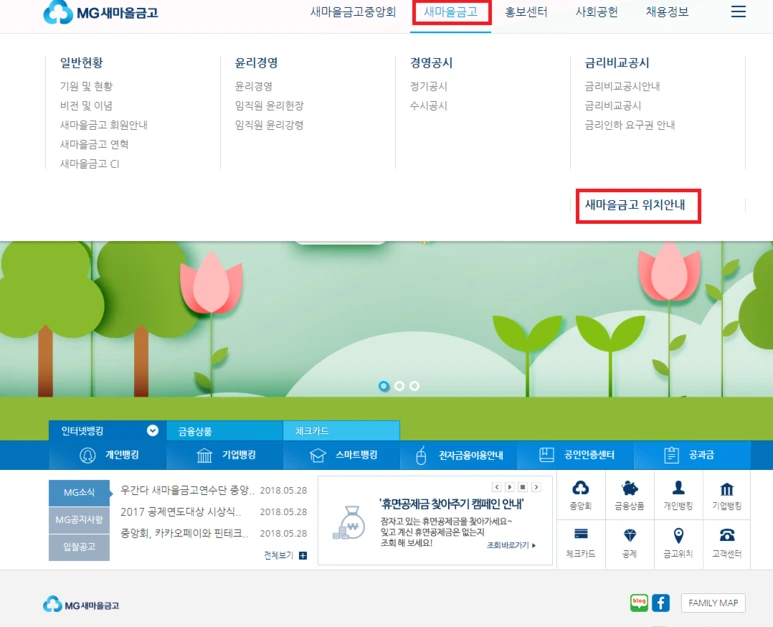Click the 금리비교공시 submenu link

[x=613, y=105]
